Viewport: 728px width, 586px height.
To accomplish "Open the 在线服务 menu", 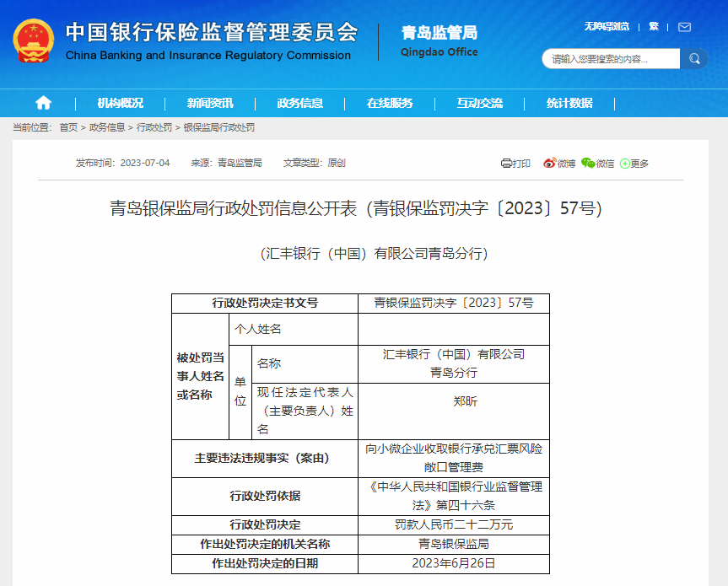I will coord(390,103).
